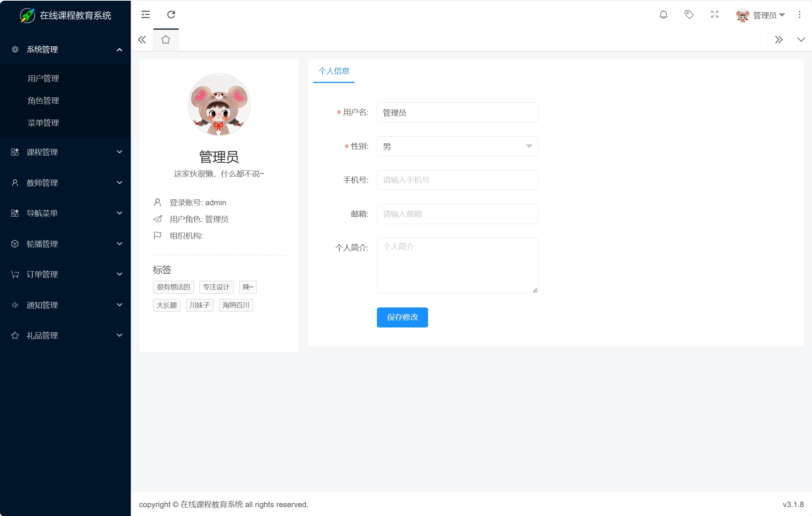This screenshot has width=812, height=516.
Task: Click the tag icon in the header
Action: pos(689,14)
